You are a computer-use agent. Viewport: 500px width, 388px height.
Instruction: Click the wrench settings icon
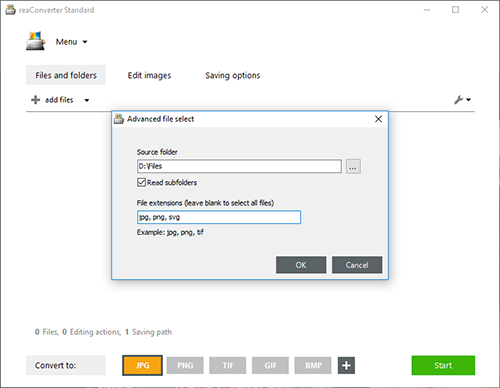[458, 100]
